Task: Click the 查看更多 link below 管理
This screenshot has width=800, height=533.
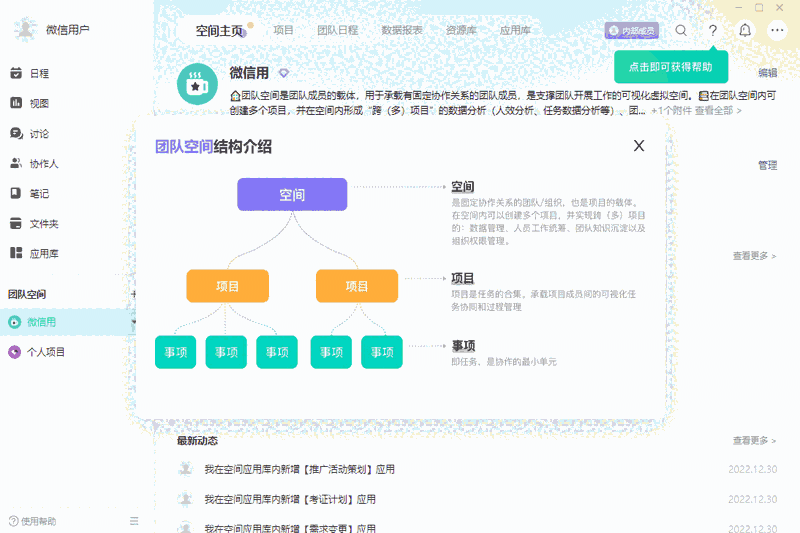Action: (754, 256)
